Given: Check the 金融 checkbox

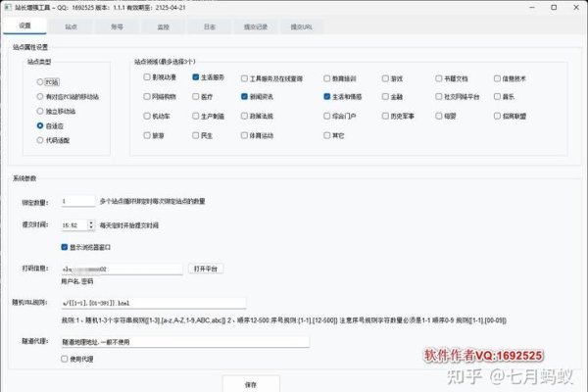Looking at the screenshot, I should (385, 96).
